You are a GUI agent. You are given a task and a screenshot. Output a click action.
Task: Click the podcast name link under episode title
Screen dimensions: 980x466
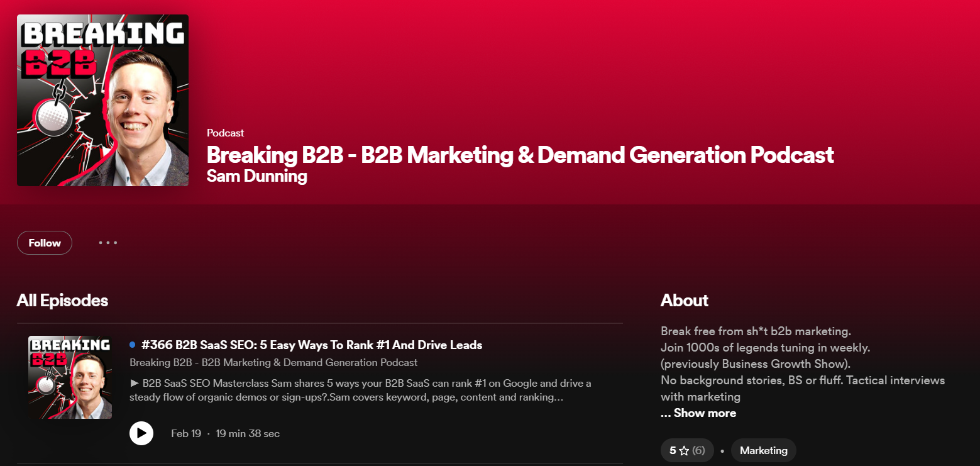[273, 363]
